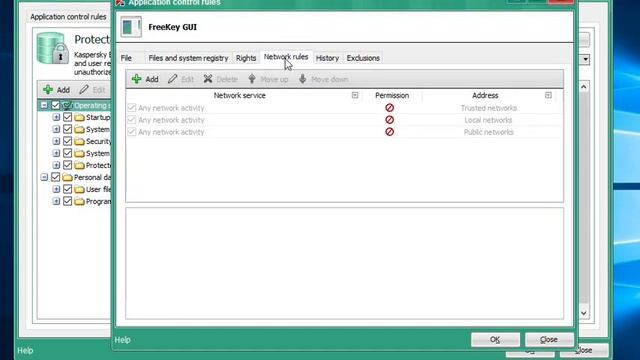640x360 pixels.
Task: Open Help link in background window
Action: [x=25, y=351]
